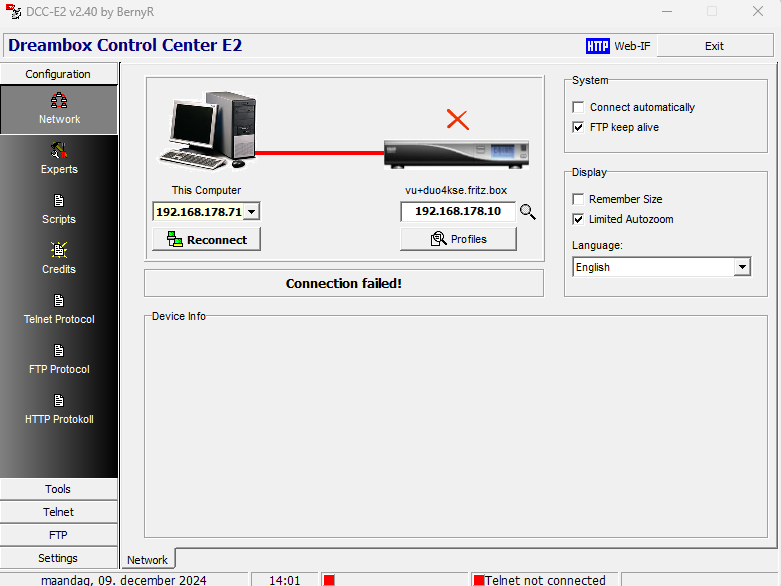Viewport: 781px width, 586px height.
Task: Click the Exit button
Action: (x=714, y=46)
